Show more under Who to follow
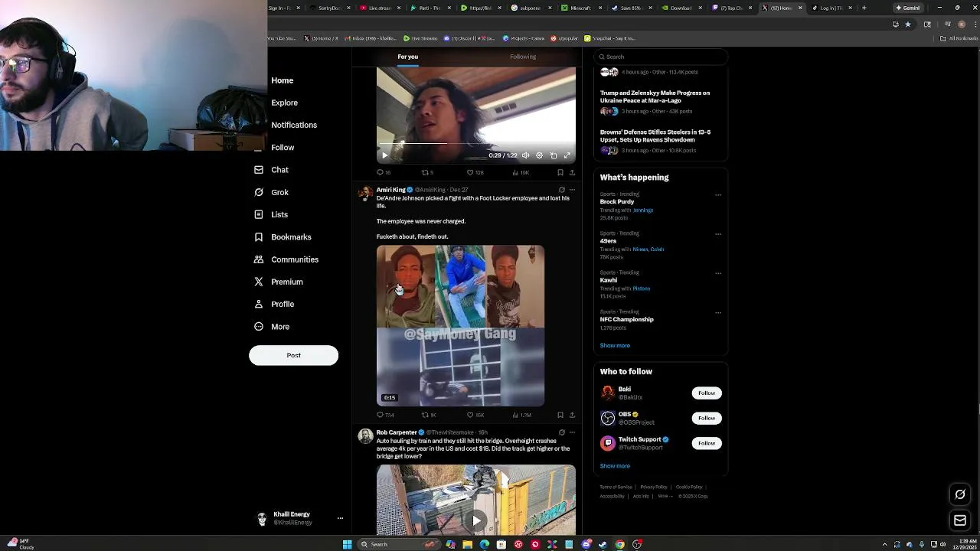Image resolution: width=980 pixels, height=551 pixels. (x=615, y=465)
